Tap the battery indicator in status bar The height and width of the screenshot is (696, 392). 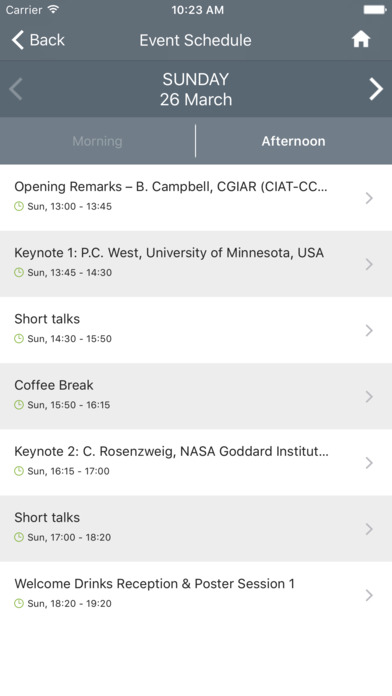pos(375,10)
